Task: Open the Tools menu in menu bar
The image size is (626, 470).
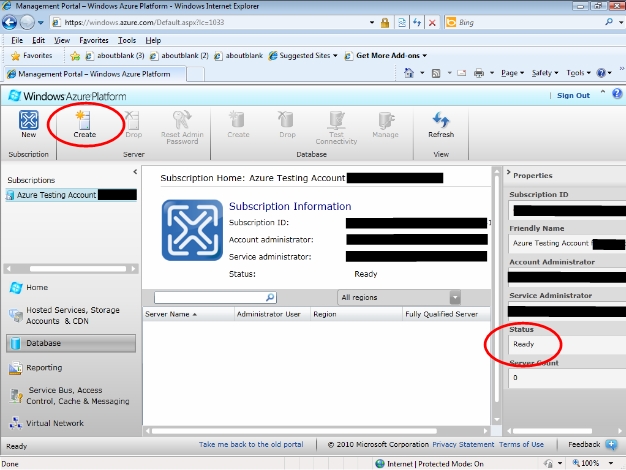Action: click(127, 40)
